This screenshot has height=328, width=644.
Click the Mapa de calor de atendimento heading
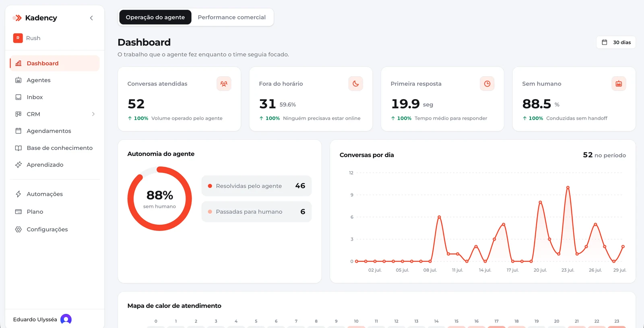click(174, 306)
